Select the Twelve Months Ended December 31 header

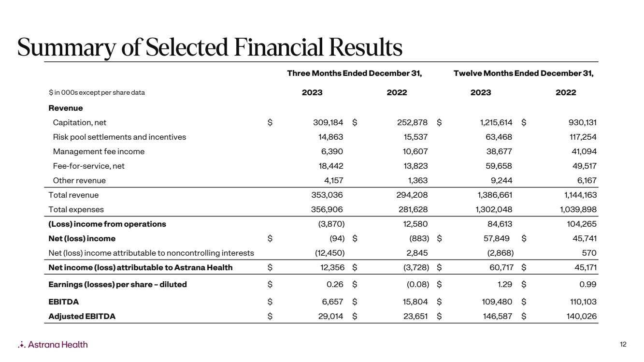click(x=523, y=73)
